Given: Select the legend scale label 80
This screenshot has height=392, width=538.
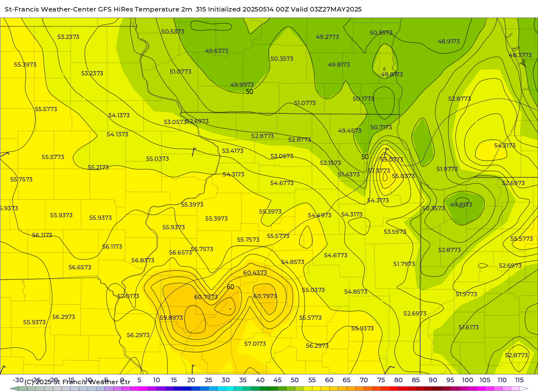Looking at the screenshot, I should (398, 380).
